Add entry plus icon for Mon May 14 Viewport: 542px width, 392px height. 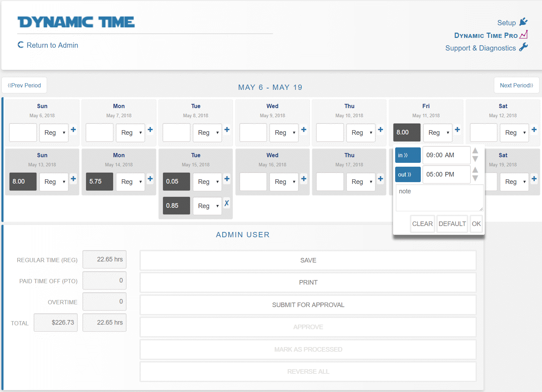(x=150, y=179)
